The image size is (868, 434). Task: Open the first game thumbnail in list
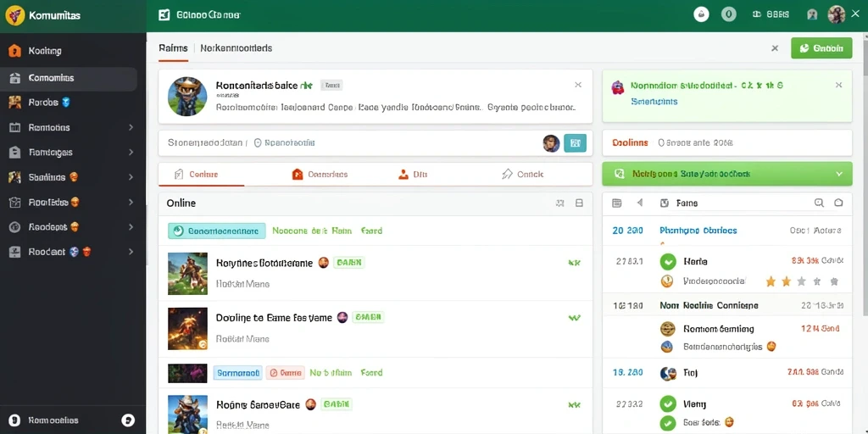coord(187,274)
